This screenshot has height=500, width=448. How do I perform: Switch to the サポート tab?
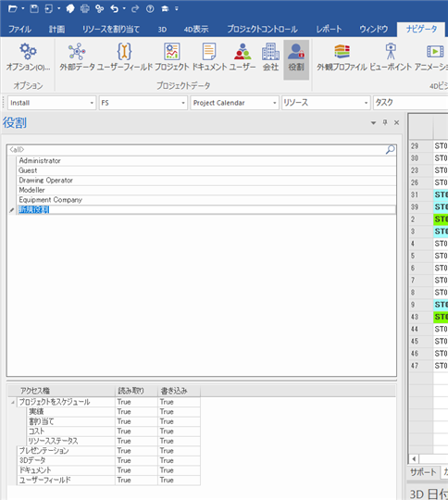click(423, 472)
